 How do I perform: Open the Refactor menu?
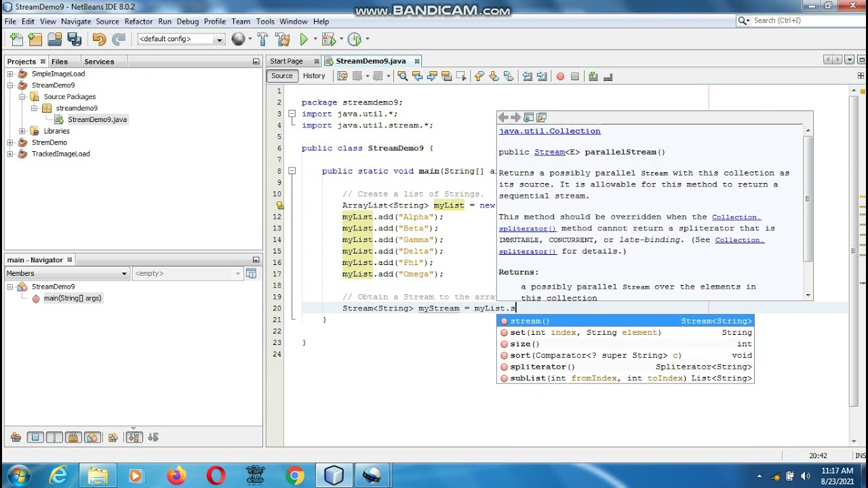138,21
